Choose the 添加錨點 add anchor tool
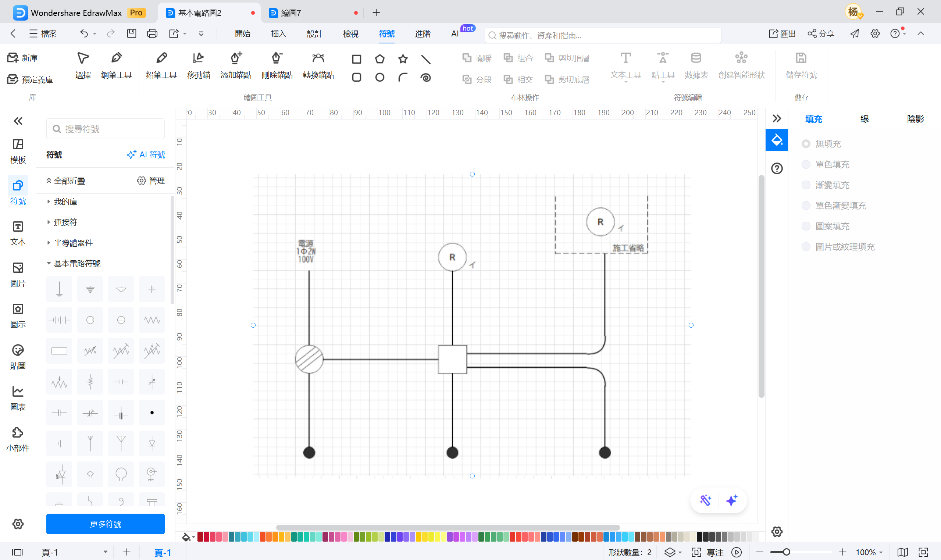This screenshot has width=941, height=560. [x=236, y=64]
